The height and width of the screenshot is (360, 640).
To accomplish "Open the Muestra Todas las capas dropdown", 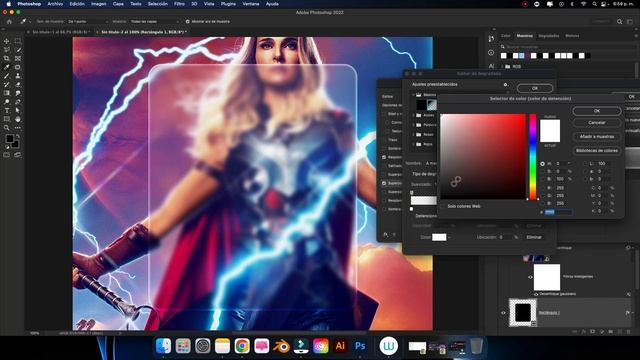I will pyautogui.click(x=155, y=22).
